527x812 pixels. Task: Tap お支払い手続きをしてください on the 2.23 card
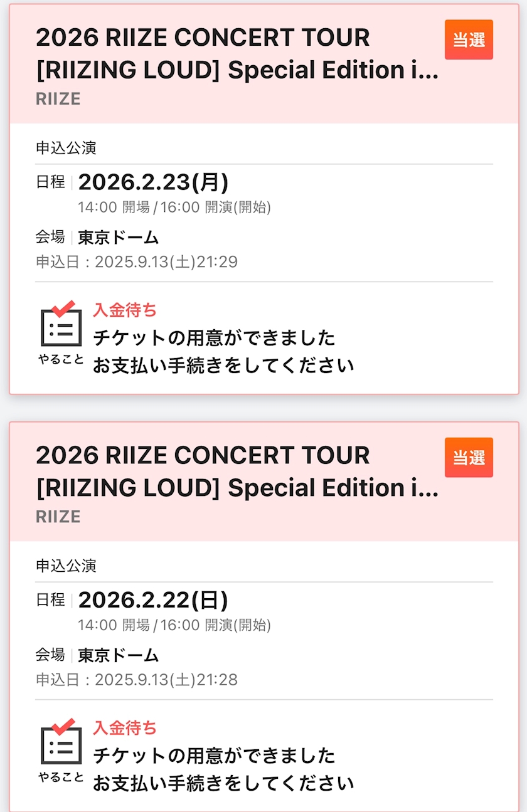pyautogui.click(x=223, y=365)
